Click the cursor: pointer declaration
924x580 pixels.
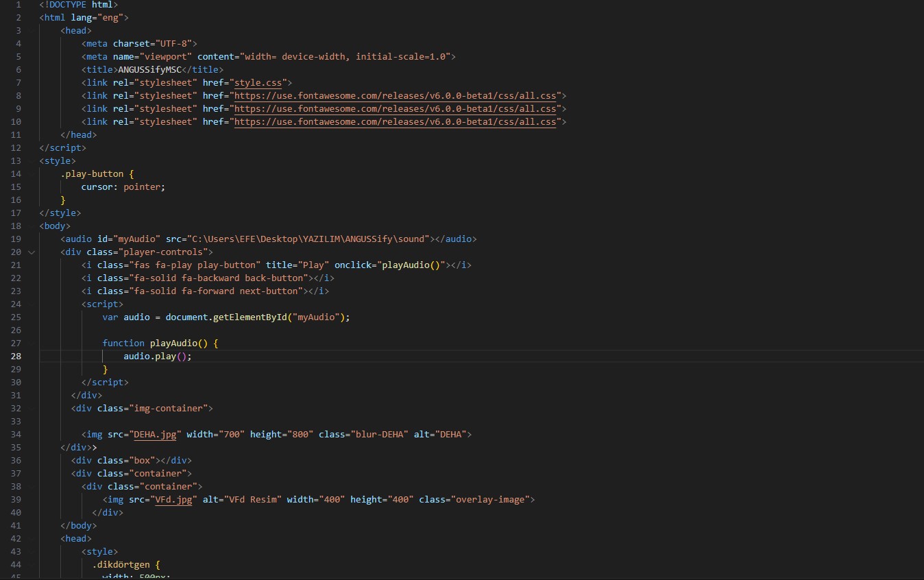click(123, 187)
